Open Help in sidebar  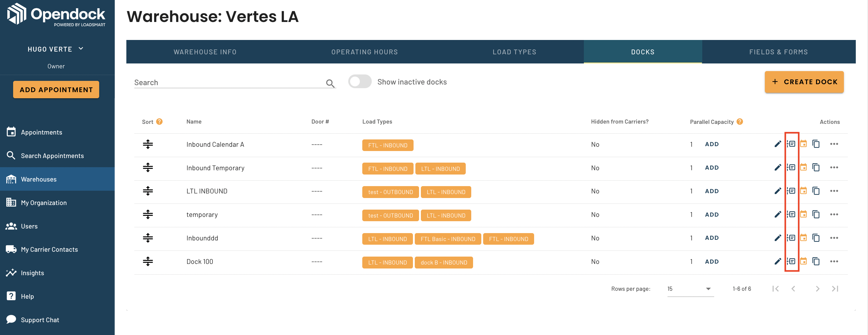57,296
